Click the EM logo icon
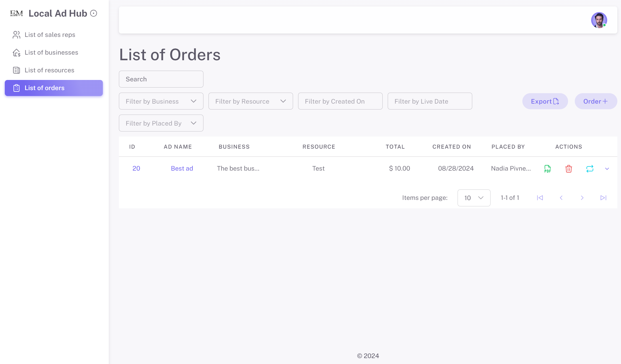This screenshot has width=621, height=364. 16,14
